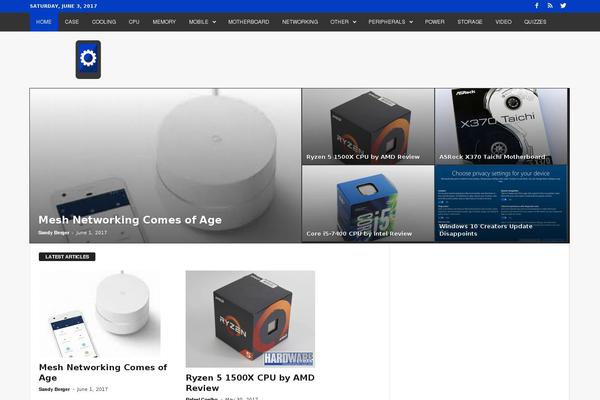Open the RSS feed icon
The image size is (600, 400).
[550, 6]
